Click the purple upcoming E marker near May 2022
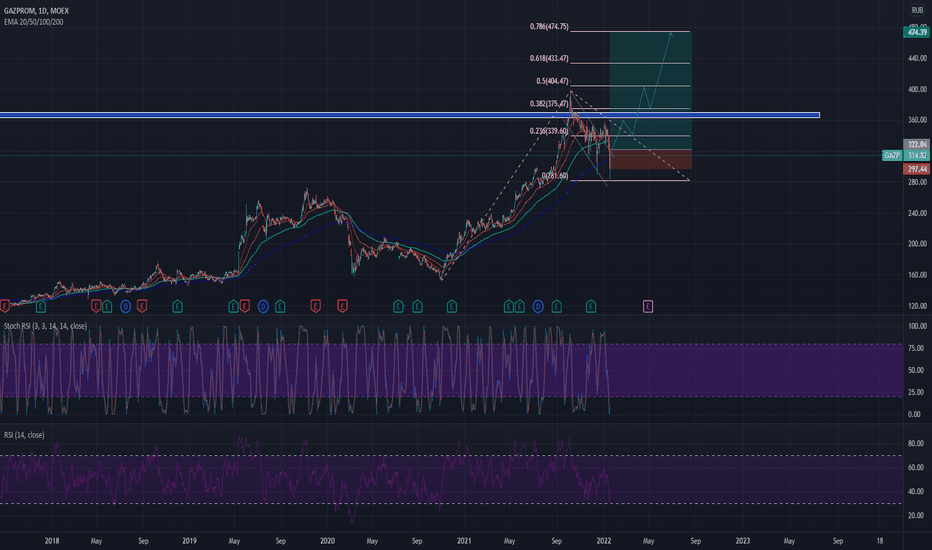The height and width of the screenshot is (550, 932). point(648,306)
